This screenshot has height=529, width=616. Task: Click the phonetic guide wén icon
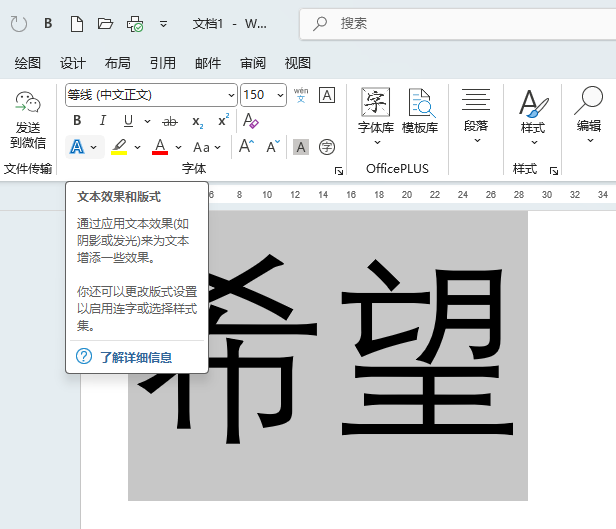pos(301,95)
